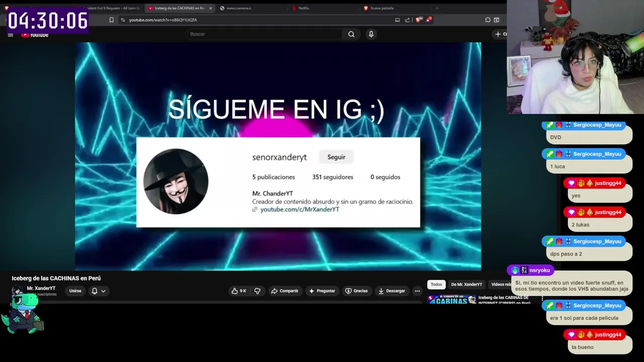This screenshot has height=362, width=644.
Task: Click the Crear plus button on YouTube
Action: pos(501,34)
